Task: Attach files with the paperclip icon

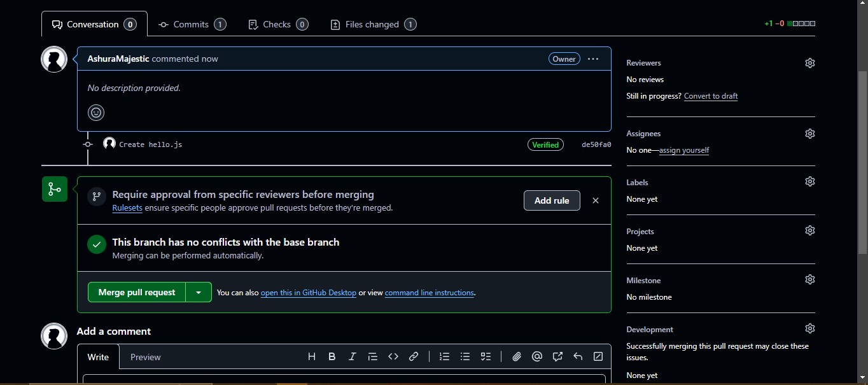Action: pyautogui.click(x=517, y=356)
